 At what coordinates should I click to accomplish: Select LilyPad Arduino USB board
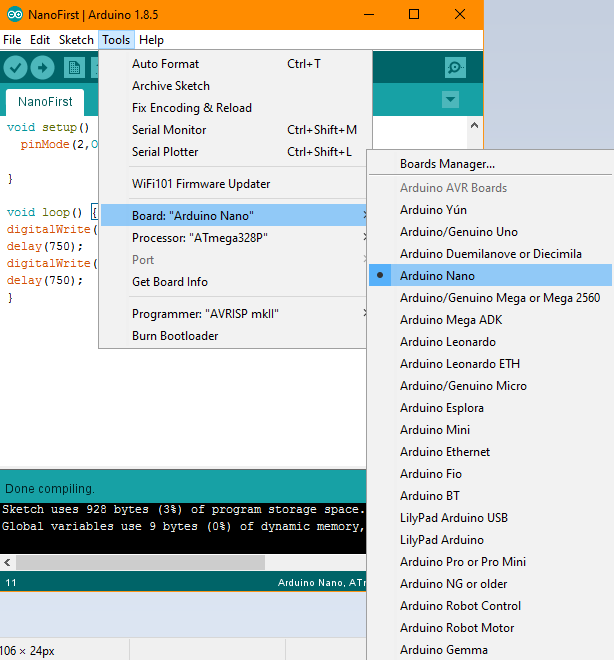(490, 518)
